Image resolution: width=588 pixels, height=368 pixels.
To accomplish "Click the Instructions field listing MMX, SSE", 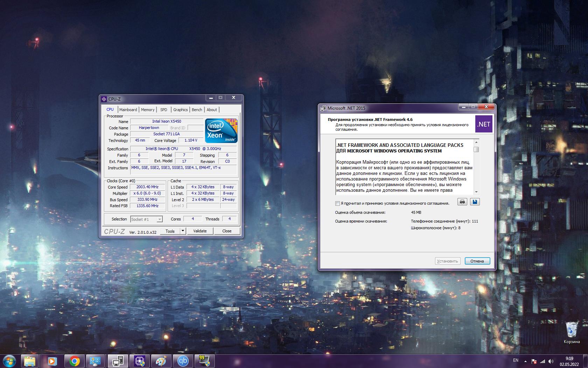I will [x=183, y=170].
